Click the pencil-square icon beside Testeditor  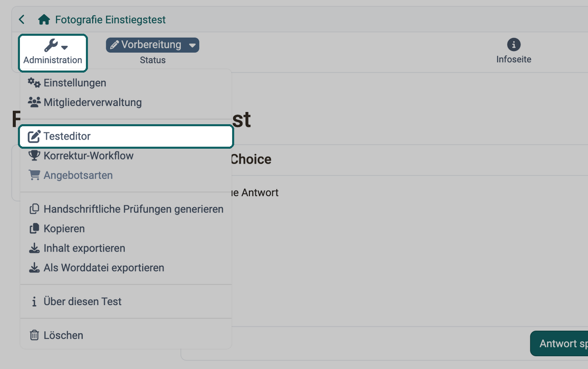pyautogui.click(x=34, y=136)
